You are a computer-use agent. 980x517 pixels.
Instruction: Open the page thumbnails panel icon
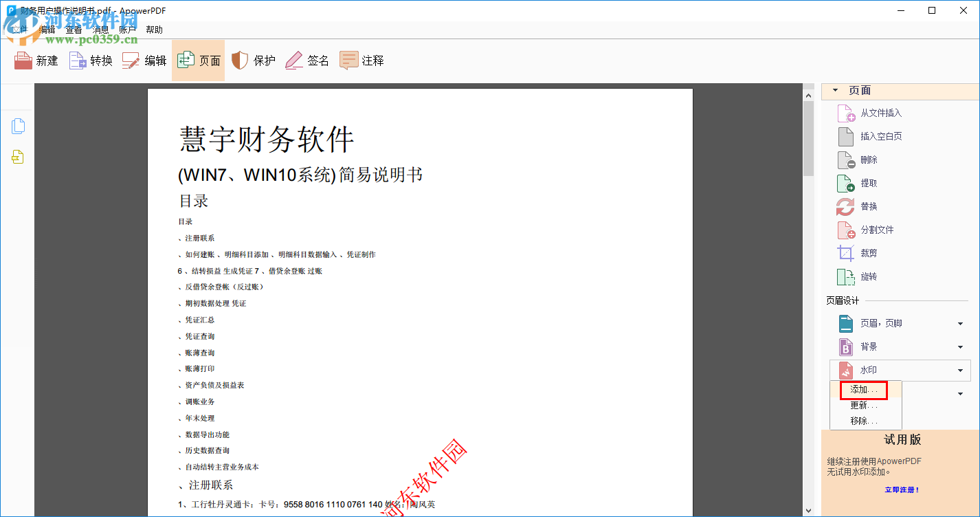tap(18, 126)
